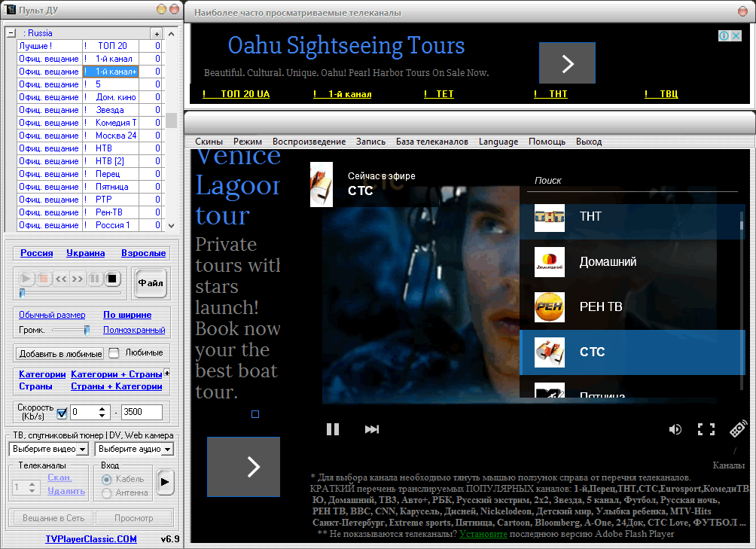Select the СТС channel in list
Screen dimensions: 756x549
(x=632, y=352)
